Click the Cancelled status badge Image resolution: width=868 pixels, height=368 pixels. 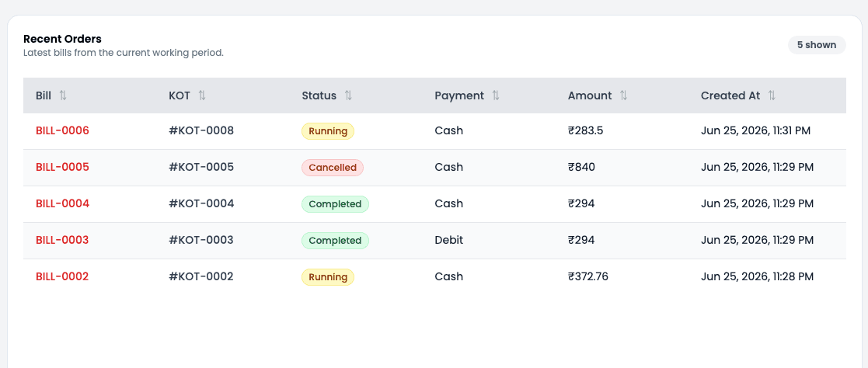click(333, 168)
